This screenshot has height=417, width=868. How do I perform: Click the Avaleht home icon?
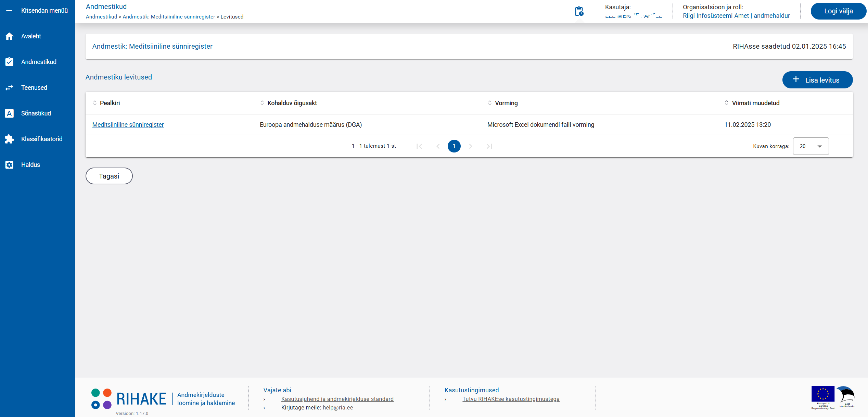[9, 36]
